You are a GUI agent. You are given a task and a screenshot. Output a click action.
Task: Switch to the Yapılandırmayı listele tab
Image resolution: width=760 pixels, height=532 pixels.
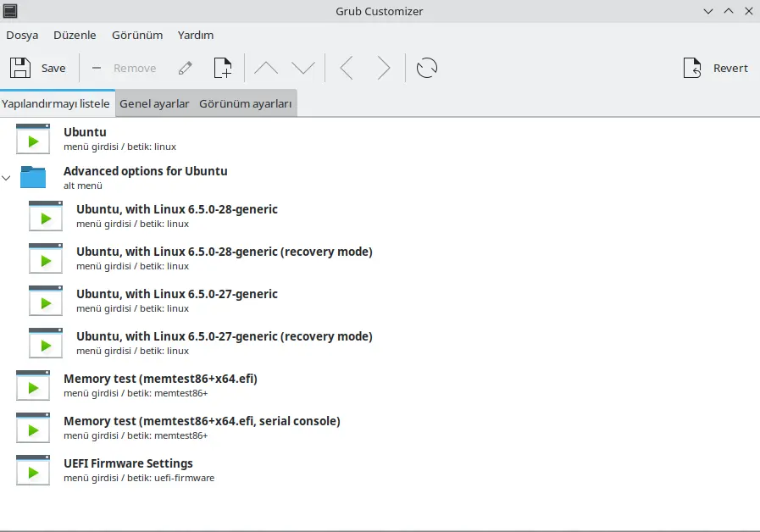tap(56, 103)
